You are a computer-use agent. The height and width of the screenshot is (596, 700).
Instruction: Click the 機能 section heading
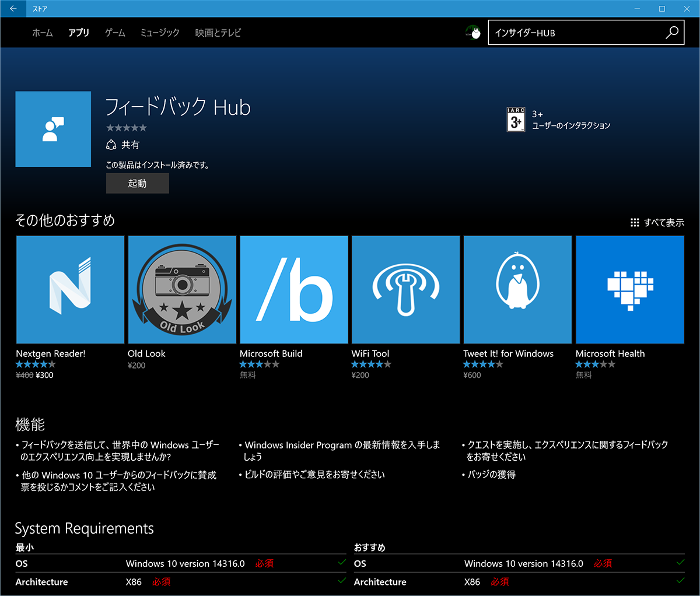[x=30, y=424]
